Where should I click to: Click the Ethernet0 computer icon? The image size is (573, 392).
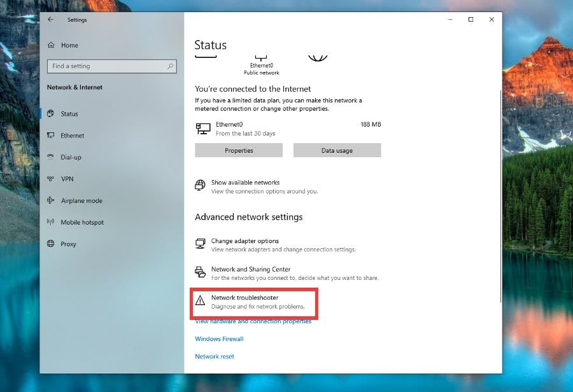pyautogui.click(x=203, y=129)
